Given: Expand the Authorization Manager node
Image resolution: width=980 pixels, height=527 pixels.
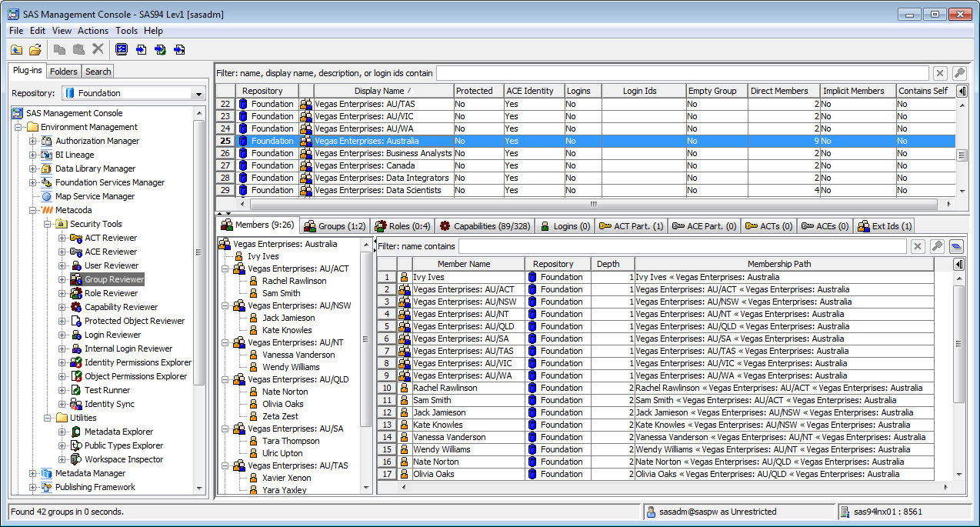Looking at the screenshot, I should [x=33, y=141].
